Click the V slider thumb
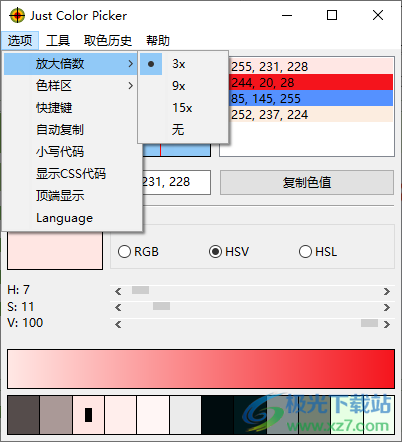402x442 pixels. (x=369, y=323)
